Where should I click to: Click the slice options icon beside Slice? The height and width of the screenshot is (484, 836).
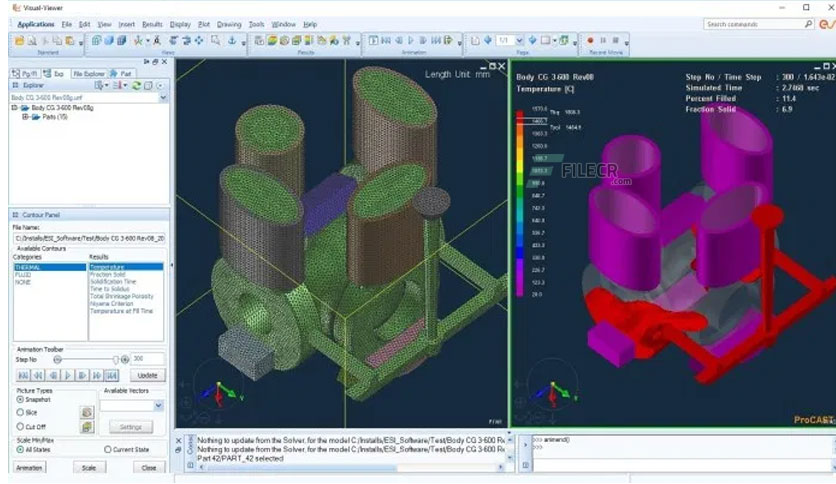click(x=87, y=412)
